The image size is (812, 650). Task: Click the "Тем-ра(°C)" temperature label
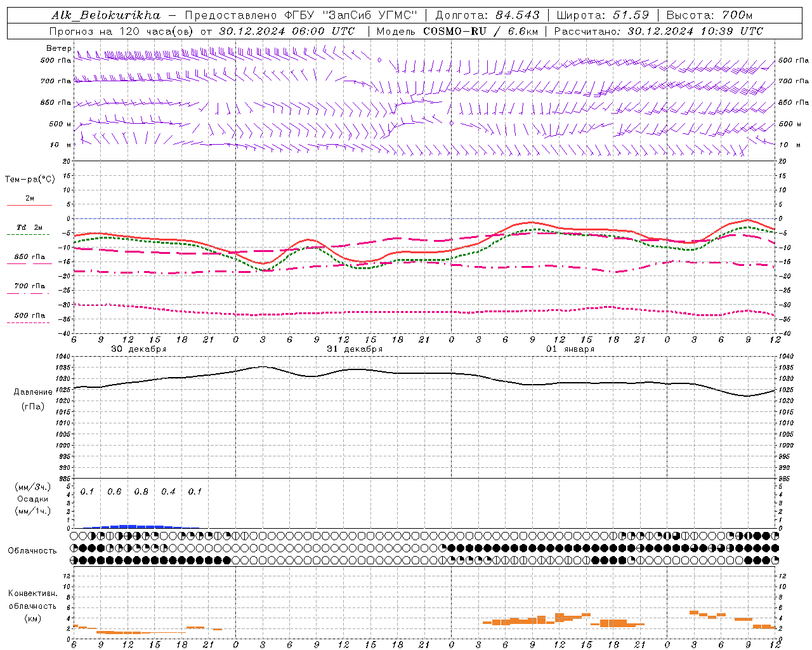tap(30, 180)
